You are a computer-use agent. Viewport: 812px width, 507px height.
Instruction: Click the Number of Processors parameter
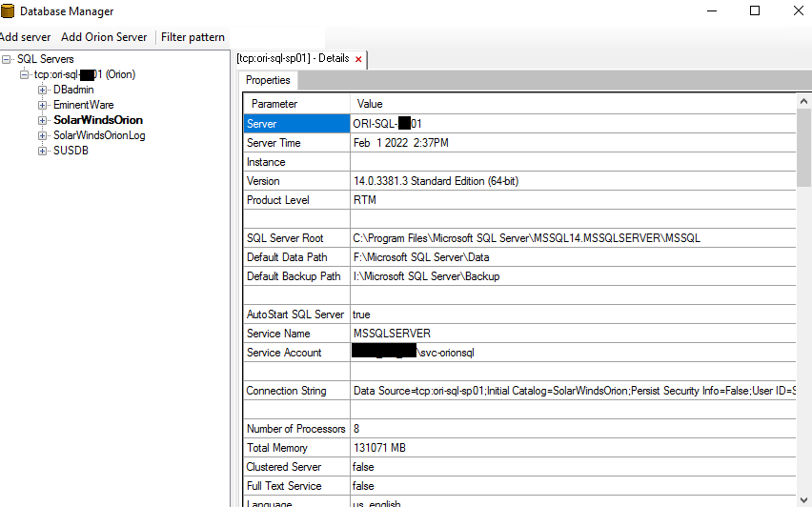(296, 429)
